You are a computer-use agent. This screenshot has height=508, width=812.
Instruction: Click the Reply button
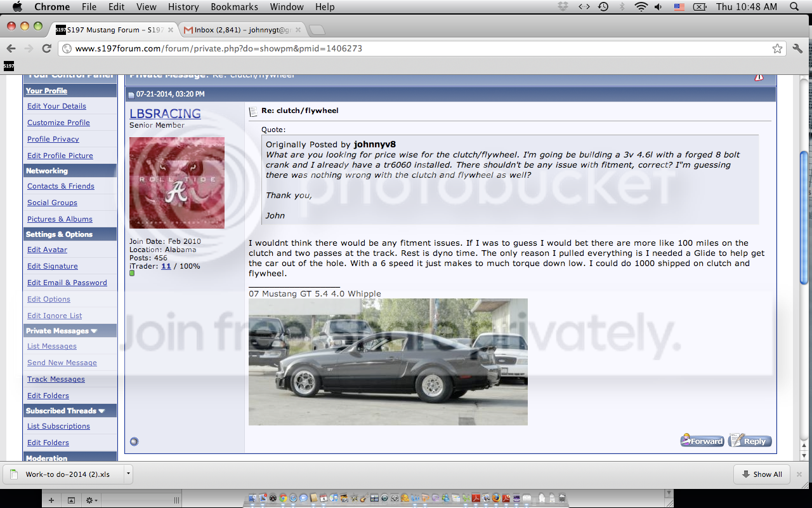[x=750, y=441]
